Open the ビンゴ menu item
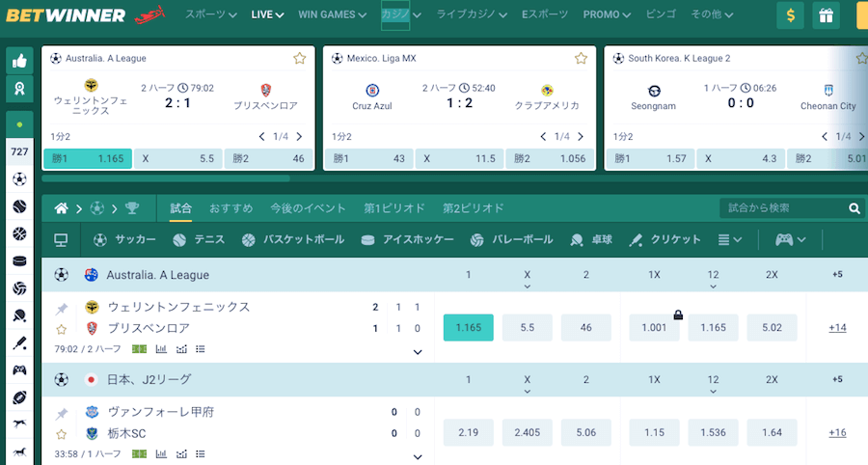 pyautogui.click(x=661, y=14)
